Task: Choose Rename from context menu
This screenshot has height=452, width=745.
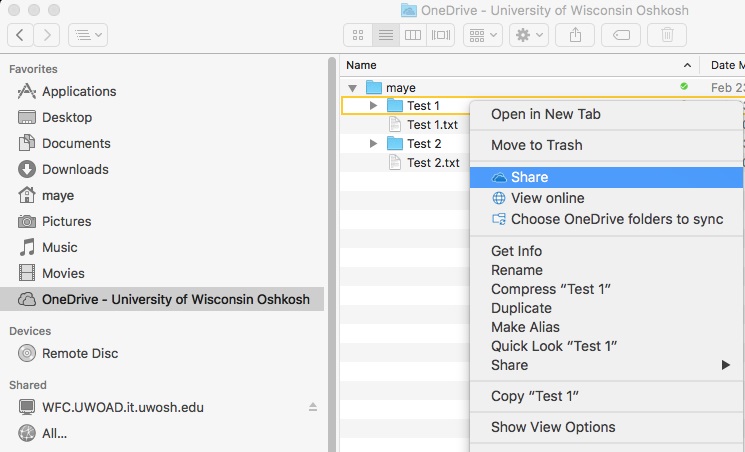Action: [x=606, y=270]
